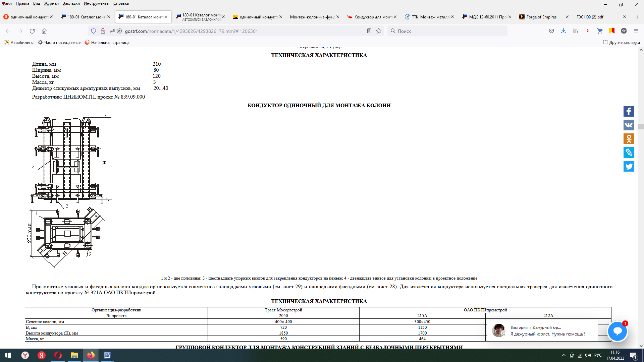Click the Поиск search field
Viewport: 644px width, 362px height.
448,31
